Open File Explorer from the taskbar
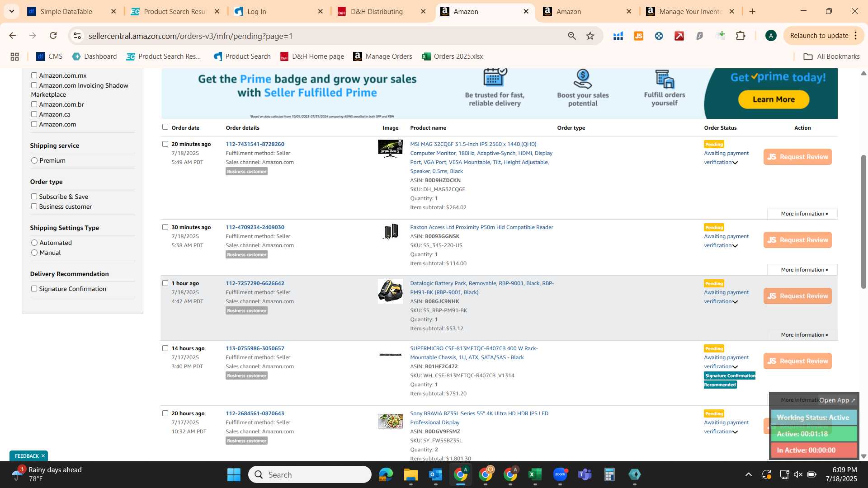The width and height of the screenshot is (868, 488). click(x=410, y=474)
